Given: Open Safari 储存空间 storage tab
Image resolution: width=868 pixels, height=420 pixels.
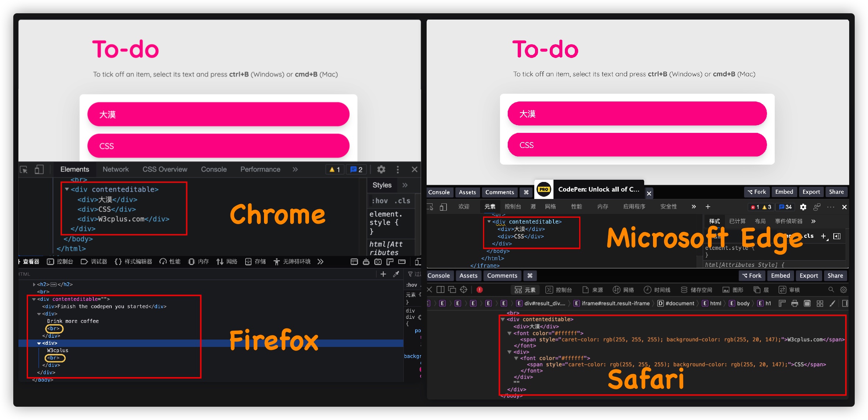Looking at the screenshot, I should [697, 290].
